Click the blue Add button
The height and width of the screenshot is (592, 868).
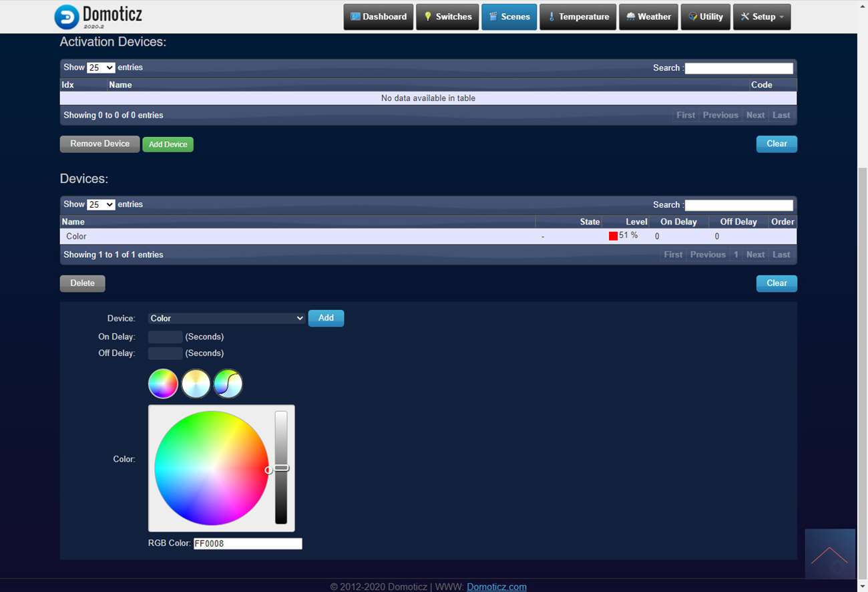(326, 318)
